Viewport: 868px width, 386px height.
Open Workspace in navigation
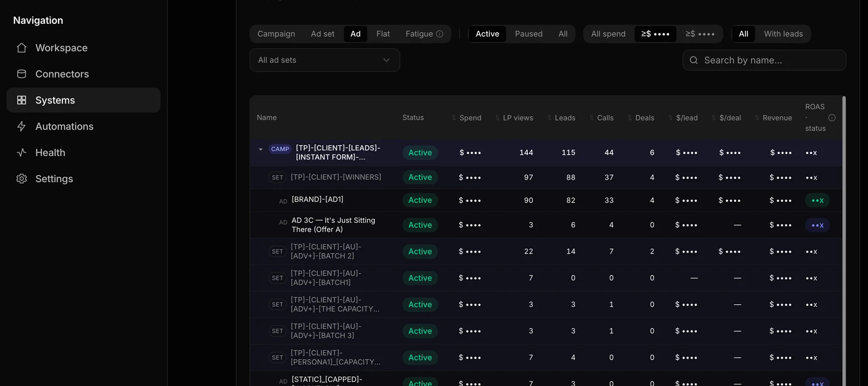pos(84,48)
